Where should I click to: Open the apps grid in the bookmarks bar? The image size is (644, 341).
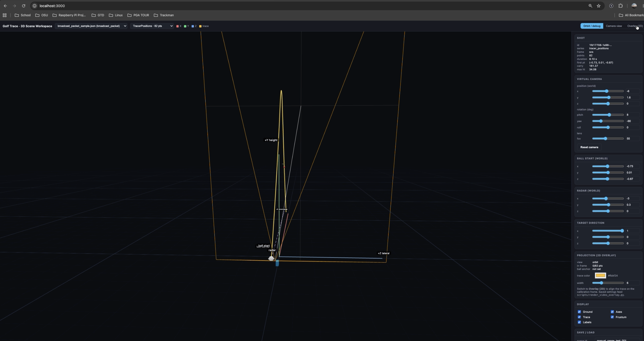(x=4, y=15)
